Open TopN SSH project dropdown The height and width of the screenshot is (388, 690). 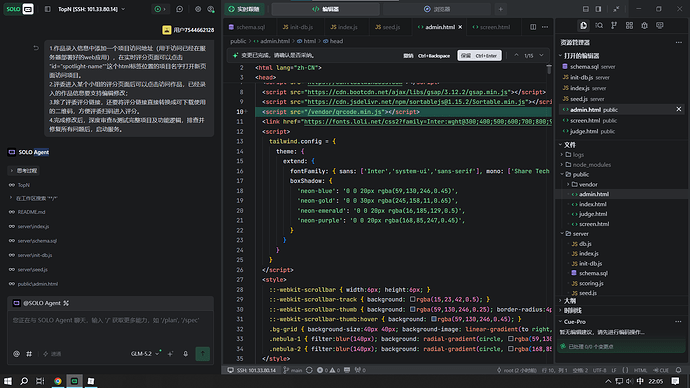point(92,9)
